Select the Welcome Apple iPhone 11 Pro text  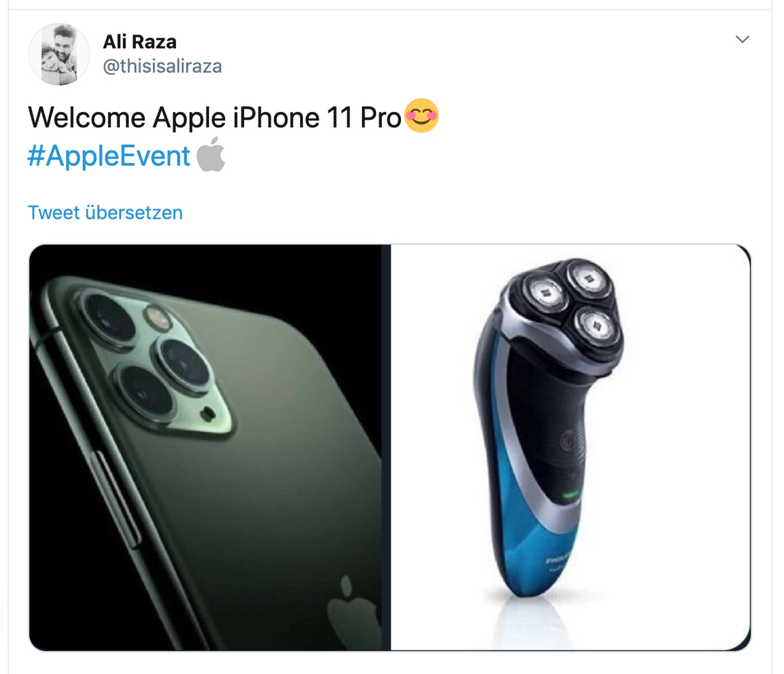pos(215,117)
